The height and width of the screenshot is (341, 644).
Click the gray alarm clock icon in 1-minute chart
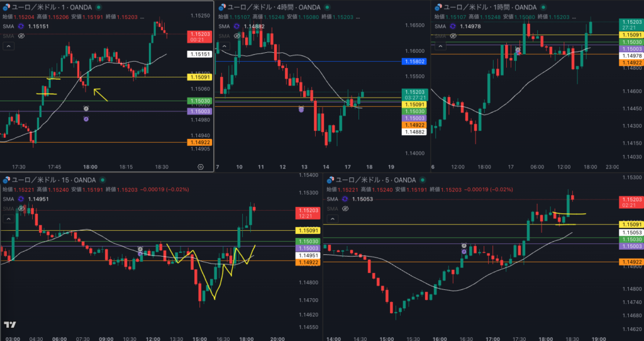[x=86, y=109]
